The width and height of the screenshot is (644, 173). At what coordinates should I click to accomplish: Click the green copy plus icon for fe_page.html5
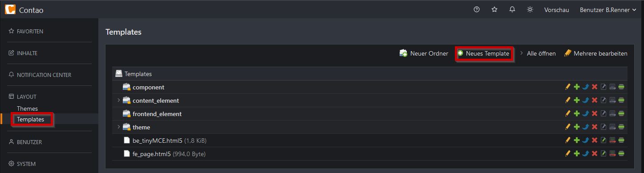577,154
